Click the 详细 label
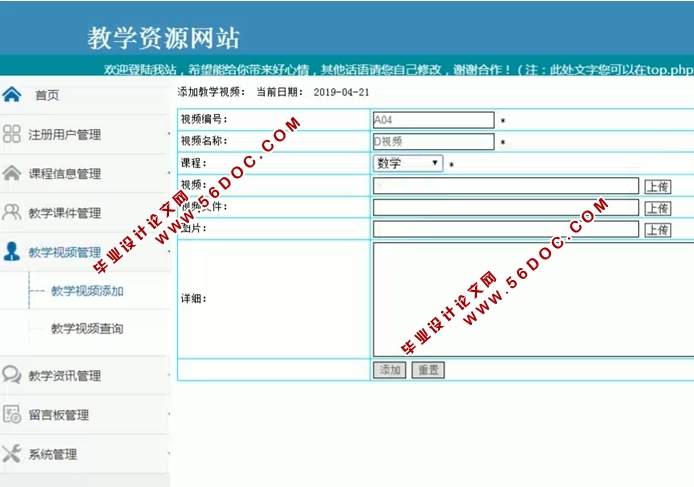 (x=194, y=299)
